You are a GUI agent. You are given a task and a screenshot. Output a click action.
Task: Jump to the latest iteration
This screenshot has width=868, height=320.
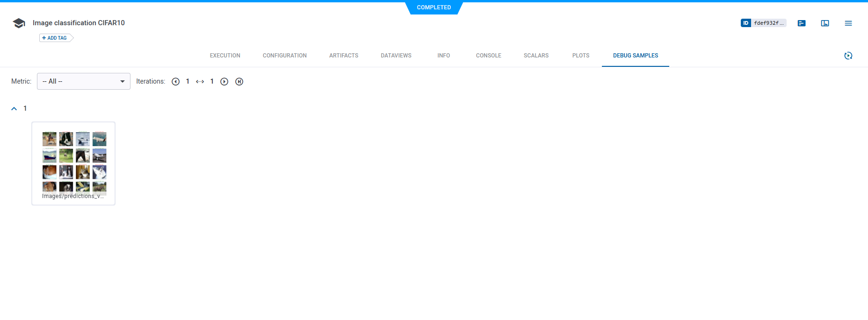pyautogui.click(x=239, y=82)
